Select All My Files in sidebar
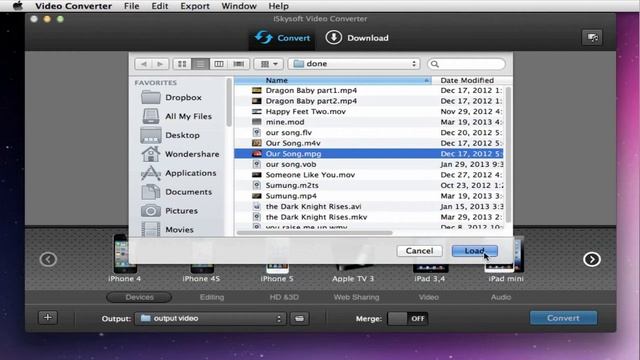The width and height of the screenshot is (640, 360). tap(176, 116)
